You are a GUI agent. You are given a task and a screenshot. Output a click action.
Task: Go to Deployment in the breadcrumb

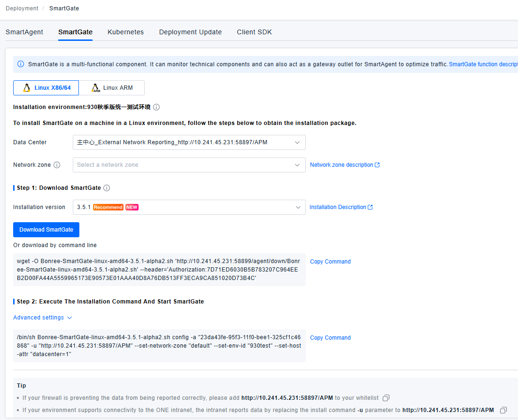pyautogui.click(x=22, y=8)
